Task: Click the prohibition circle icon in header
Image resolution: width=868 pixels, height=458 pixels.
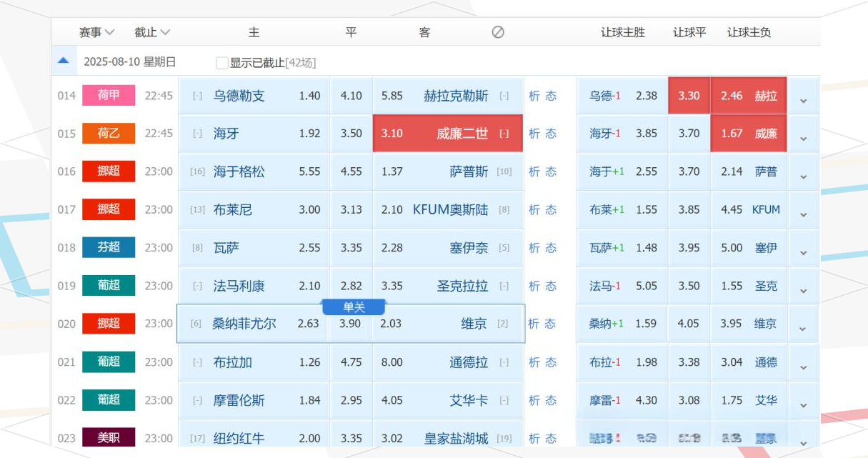Action: coord(498,32)
